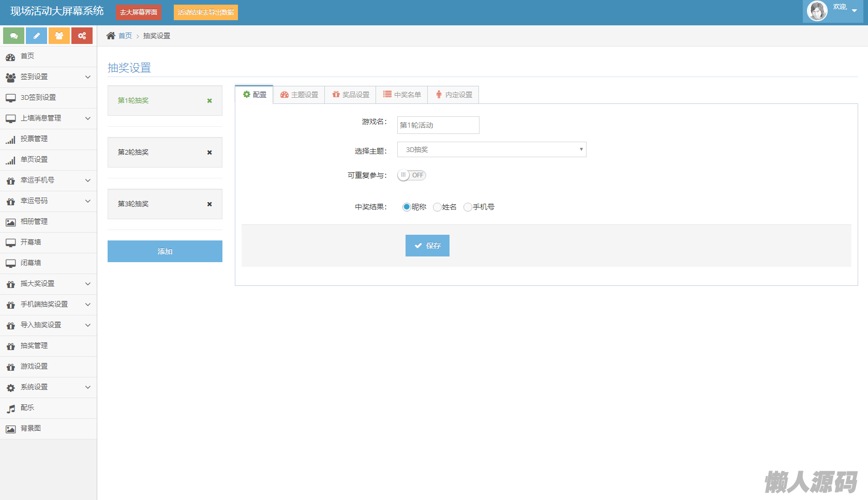
Task: Select the 姓名 radio button
Action: click(437, 207)
